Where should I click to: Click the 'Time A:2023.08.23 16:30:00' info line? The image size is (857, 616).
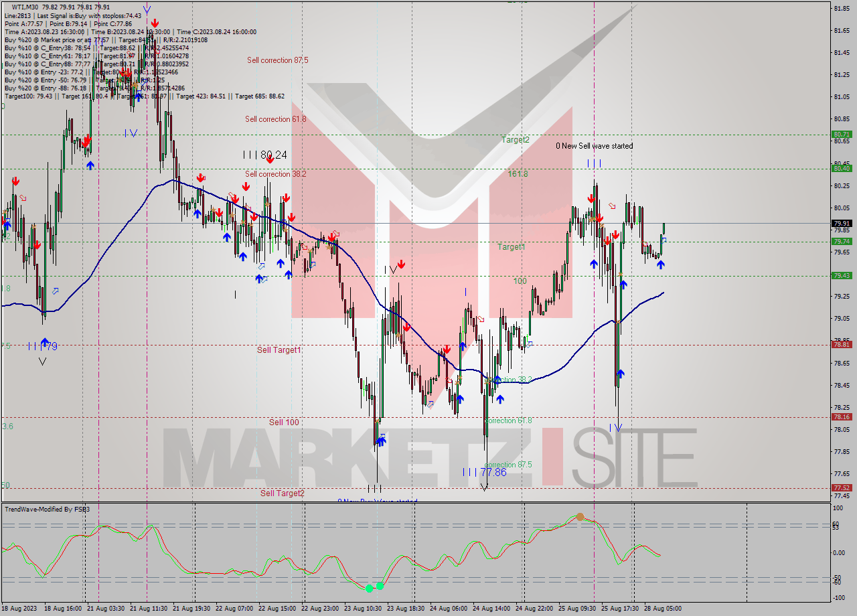point(45,31)
